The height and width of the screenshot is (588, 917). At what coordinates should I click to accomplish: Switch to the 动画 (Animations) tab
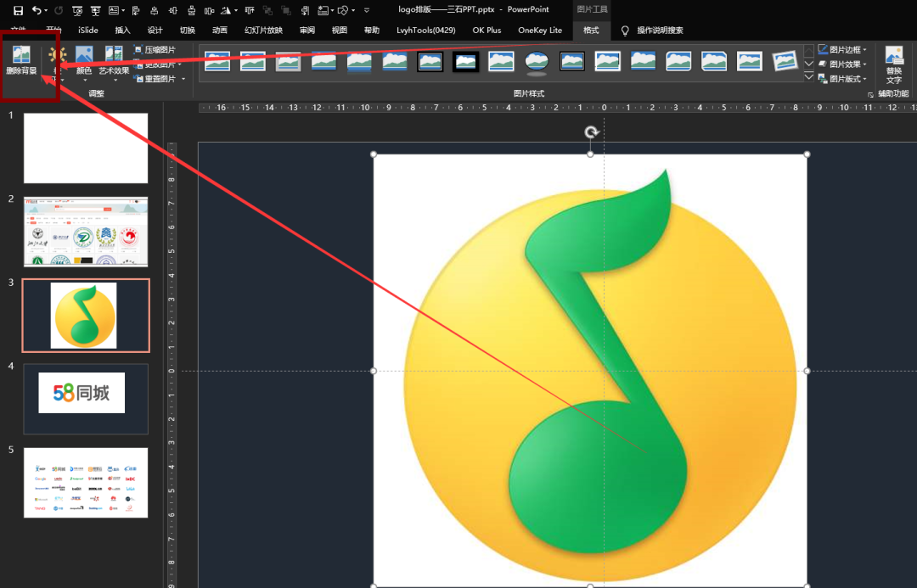point(219,31)
